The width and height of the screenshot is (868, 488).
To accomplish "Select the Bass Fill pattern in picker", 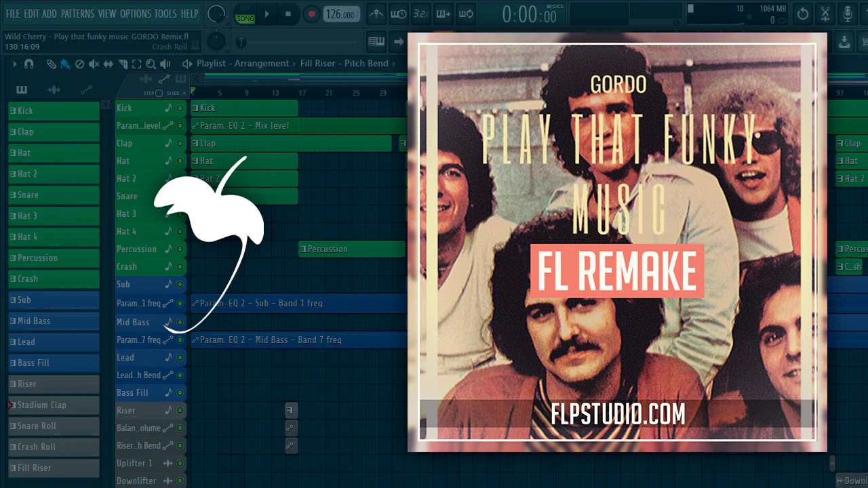I will click(54, 363).
